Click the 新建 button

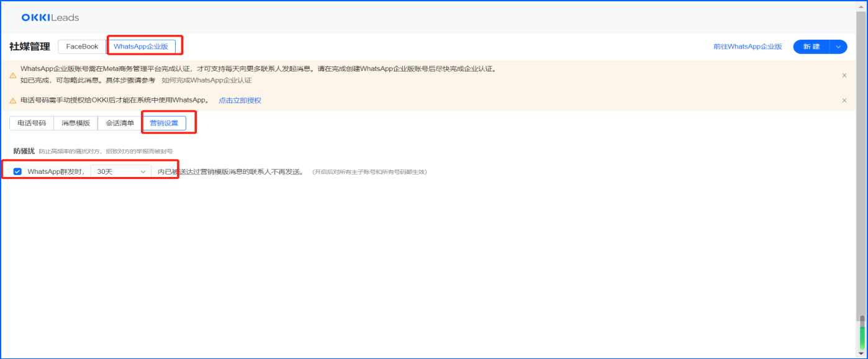tap(811, 47)
